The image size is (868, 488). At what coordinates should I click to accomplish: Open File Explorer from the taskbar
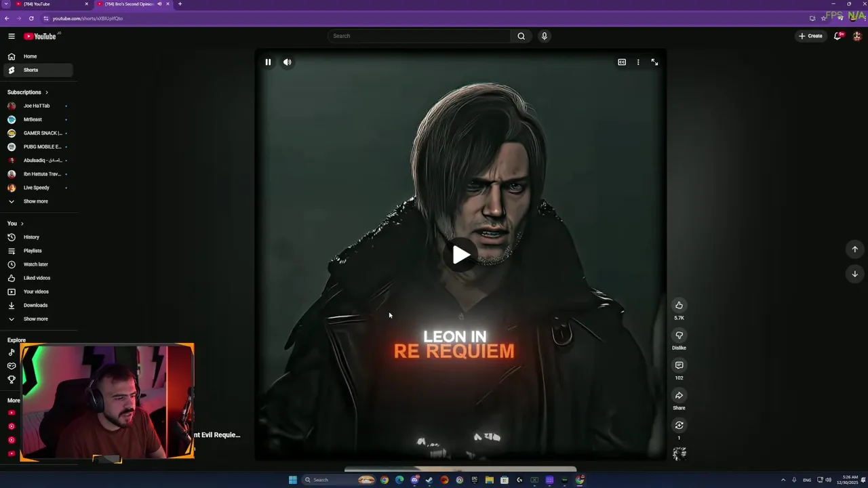click(490, 480)
